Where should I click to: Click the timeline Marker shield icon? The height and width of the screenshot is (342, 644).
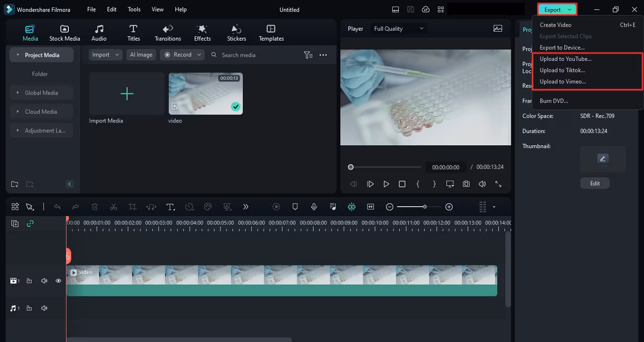(x=295, y=207)
